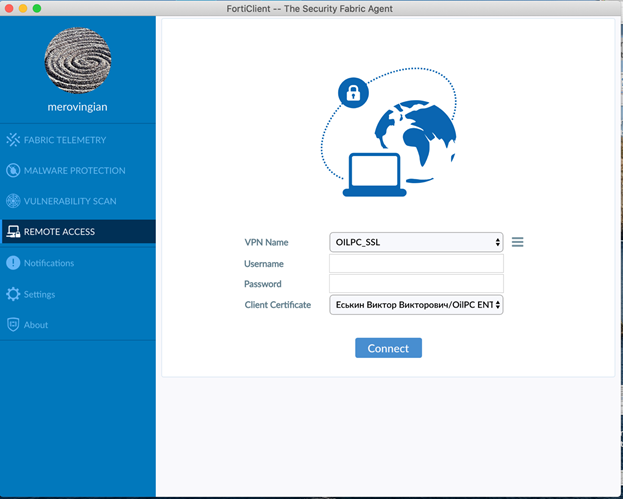Click into the Password field
The width and height of the screenshot is (623, 499).
tap(416, 284)
